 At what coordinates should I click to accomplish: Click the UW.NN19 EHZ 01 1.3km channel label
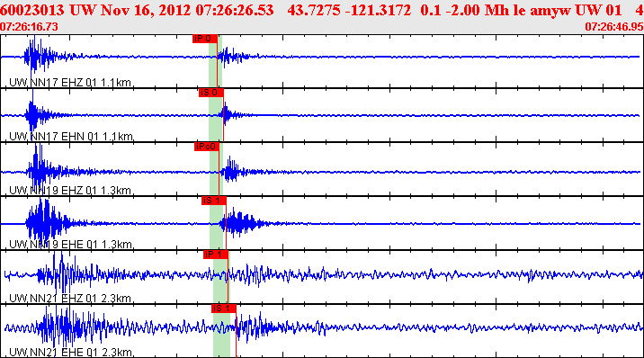(70, 191)
